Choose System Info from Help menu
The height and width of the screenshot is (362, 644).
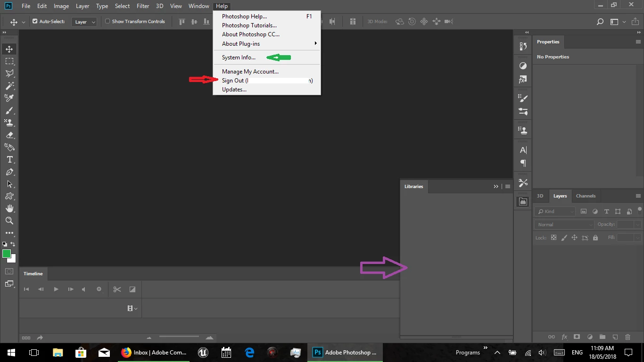point(267,58)
